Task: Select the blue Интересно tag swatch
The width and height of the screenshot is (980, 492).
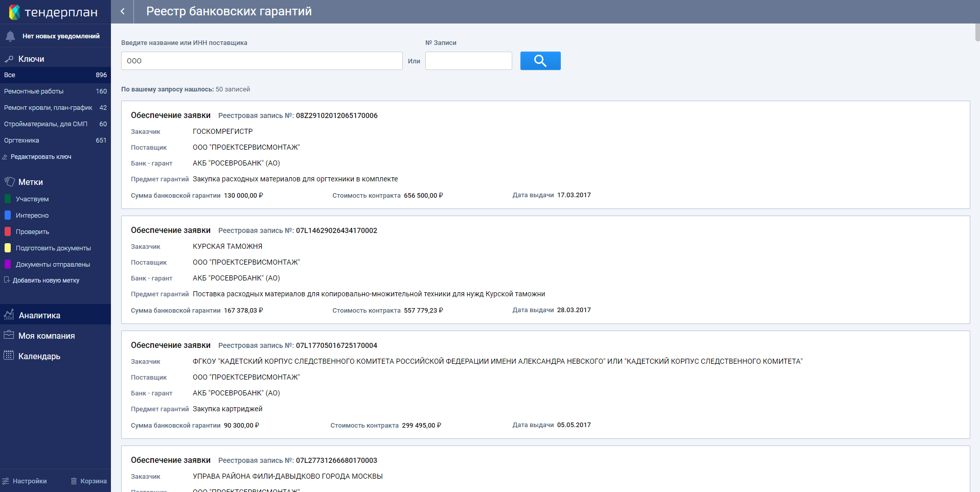Action: pyautogui.click(x=8, y=215)
